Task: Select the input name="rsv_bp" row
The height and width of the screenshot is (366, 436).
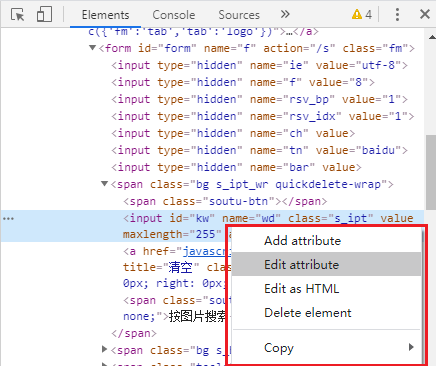Action: tap(259, 99)
